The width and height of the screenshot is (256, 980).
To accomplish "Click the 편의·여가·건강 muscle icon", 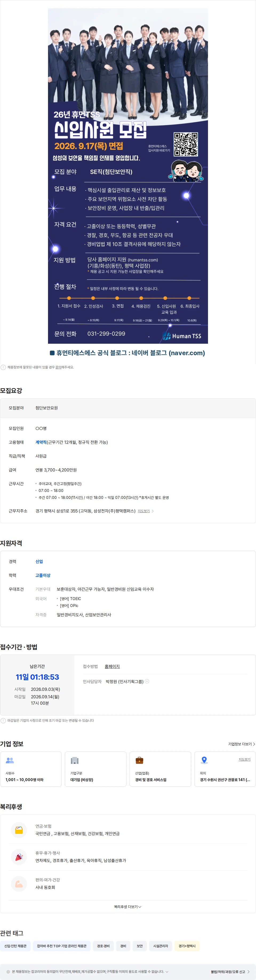I will pos(19,884).
